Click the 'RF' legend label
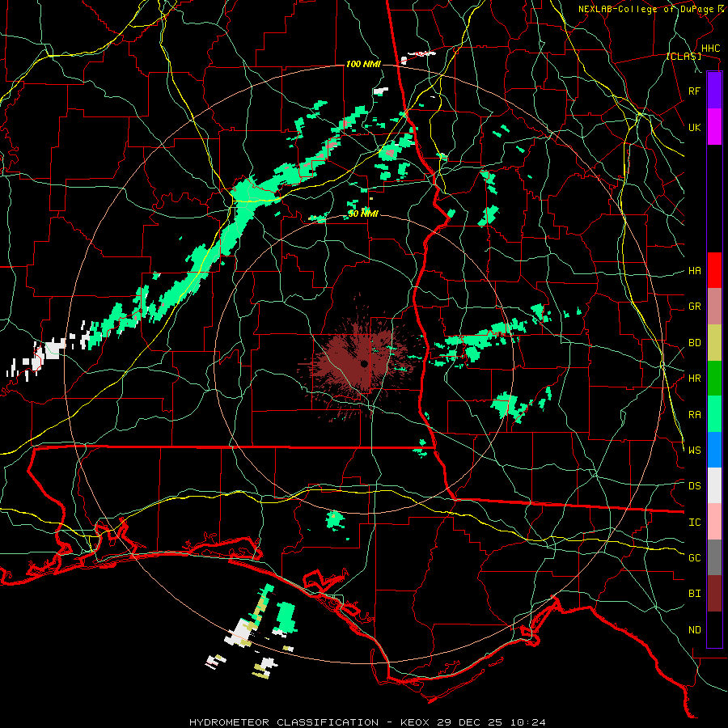The width and height of the screenshot is (728, 728). click(x=694, y=91)
